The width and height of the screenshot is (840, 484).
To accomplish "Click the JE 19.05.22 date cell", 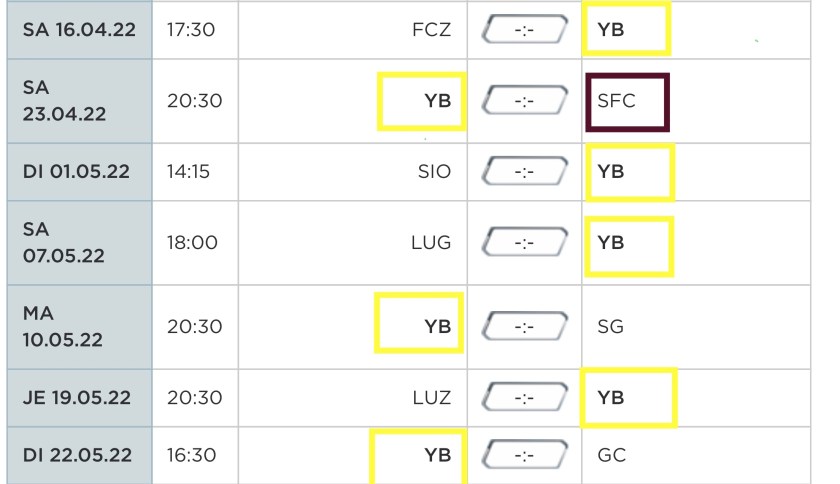I will 76,397.
